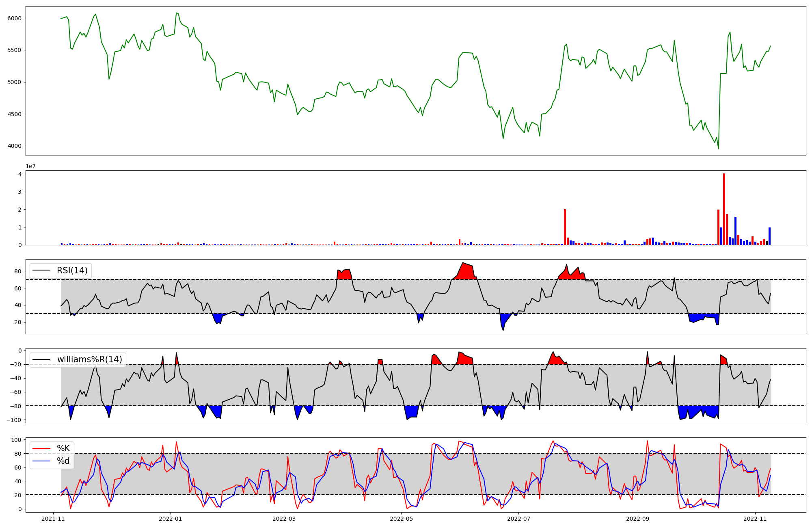Viewport: 812px width, 528px height.
Task: Click the %d legend text
Action: click(63, 461)
